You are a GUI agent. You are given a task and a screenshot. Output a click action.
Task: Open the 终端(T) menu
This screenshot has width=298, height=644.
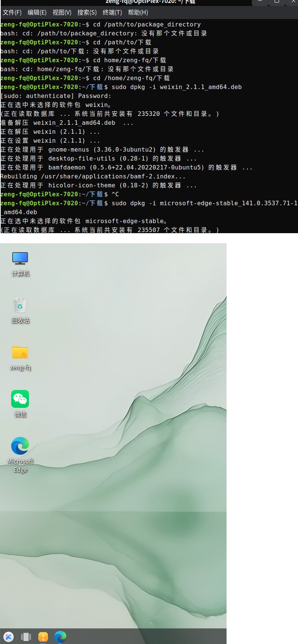point(112,12)
